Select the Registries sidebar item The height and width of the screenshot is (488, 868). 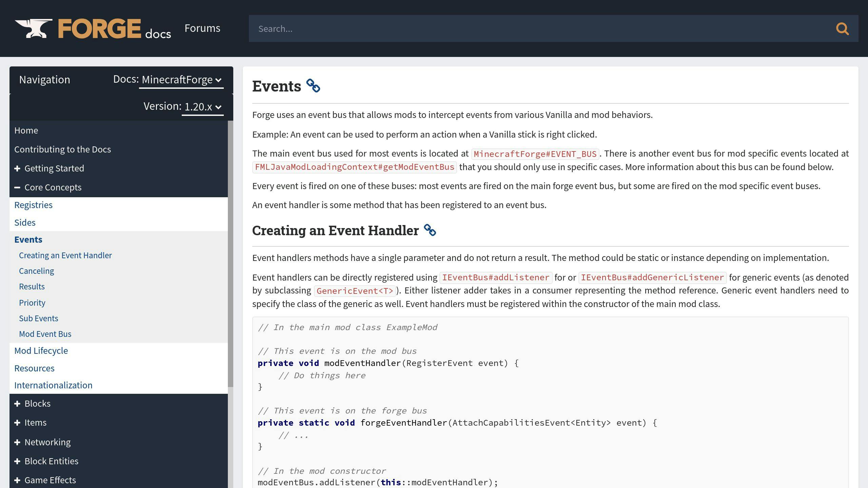[x=33, y=204]
